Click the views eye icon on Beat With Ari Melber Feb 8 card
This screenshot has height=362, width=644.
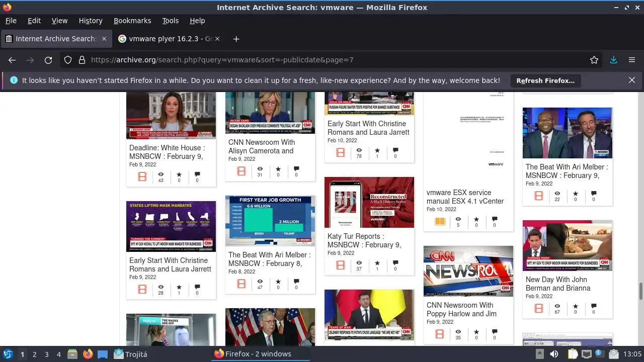tap(260, 281)
